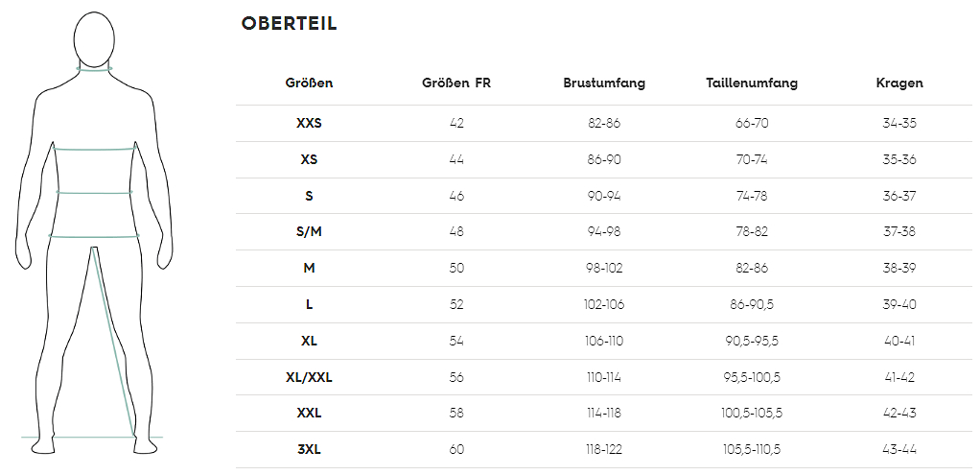The width and height of the screenshot is (980, 475).
Task: Select the Brustumfang column header
Action: click(604, 83)
